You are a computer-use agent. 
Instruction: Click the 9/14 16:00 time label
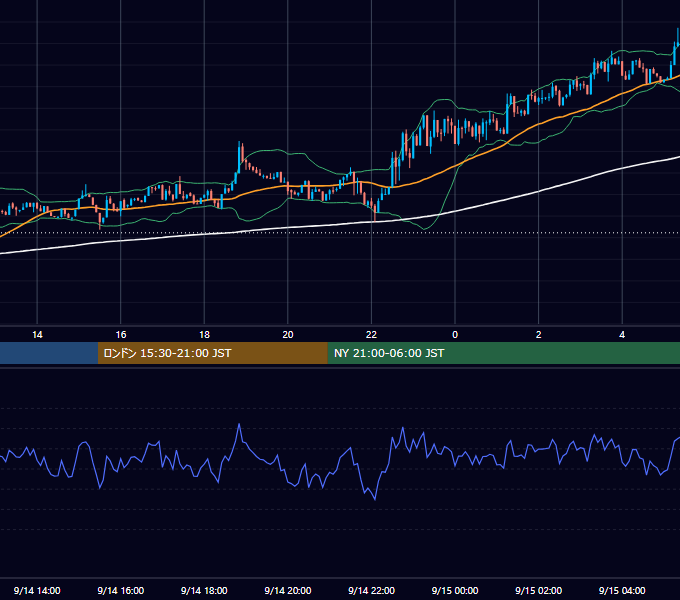click(x=121, y=590)
